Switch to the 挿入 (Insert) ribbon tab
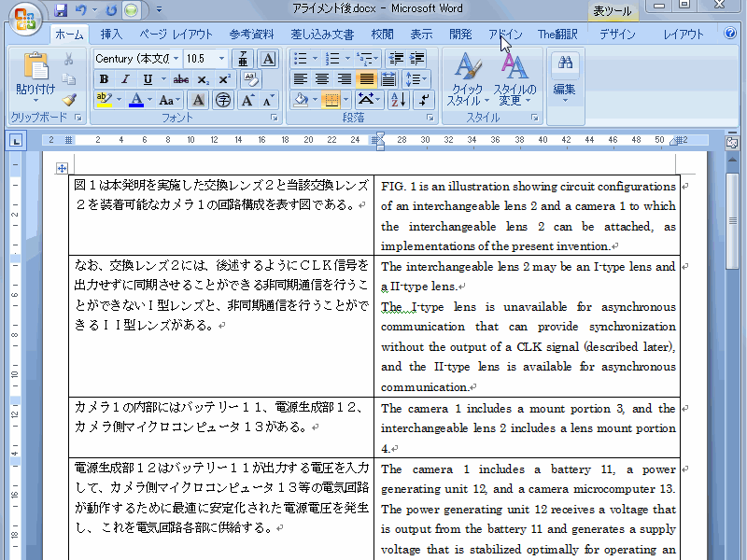Screen dimensions: 747x560 click(111, 35)
